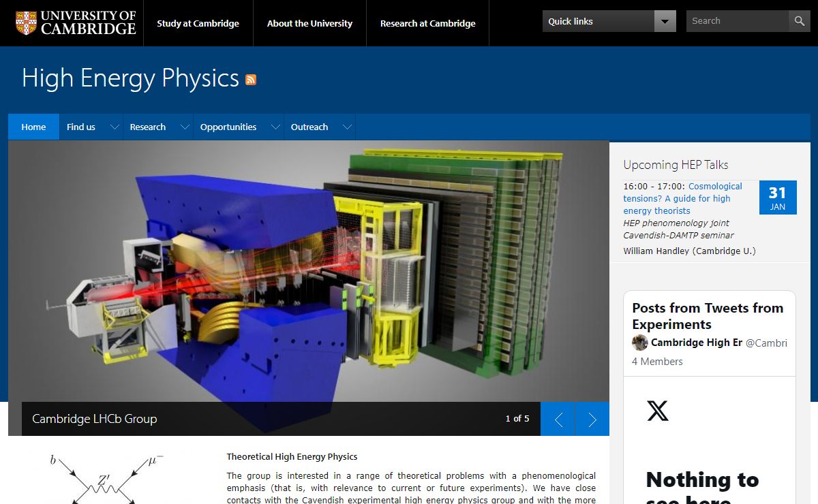
Task: Open the About the University menu
Action: coord(309,23)
